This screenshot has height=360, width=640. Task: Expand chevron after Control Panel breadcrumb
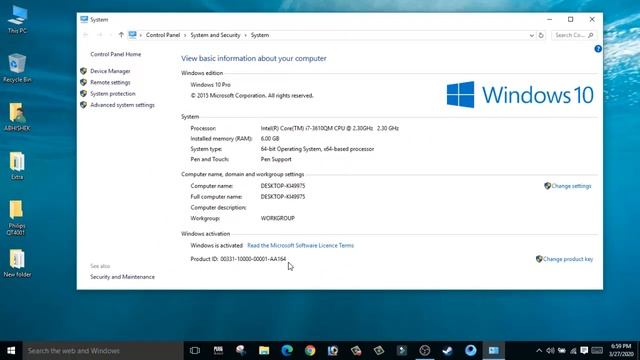(185, 36)
